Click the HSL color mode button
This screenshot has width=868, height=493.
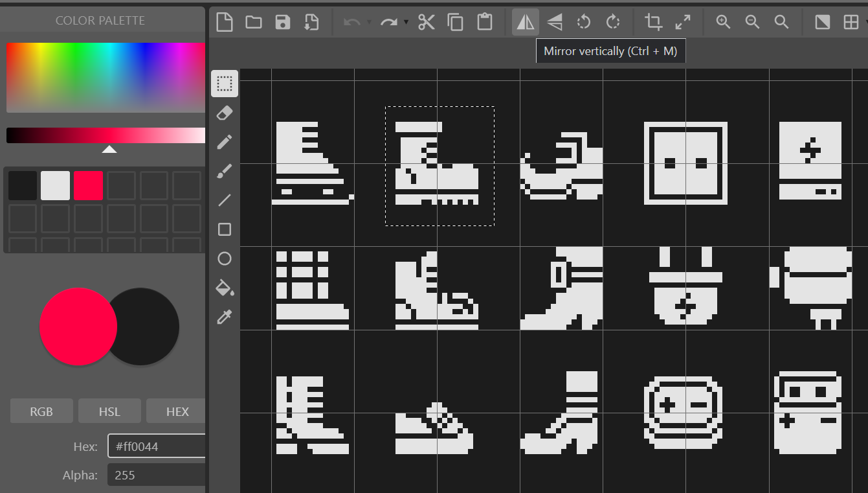pyautogui.click(x=109, y=411)
